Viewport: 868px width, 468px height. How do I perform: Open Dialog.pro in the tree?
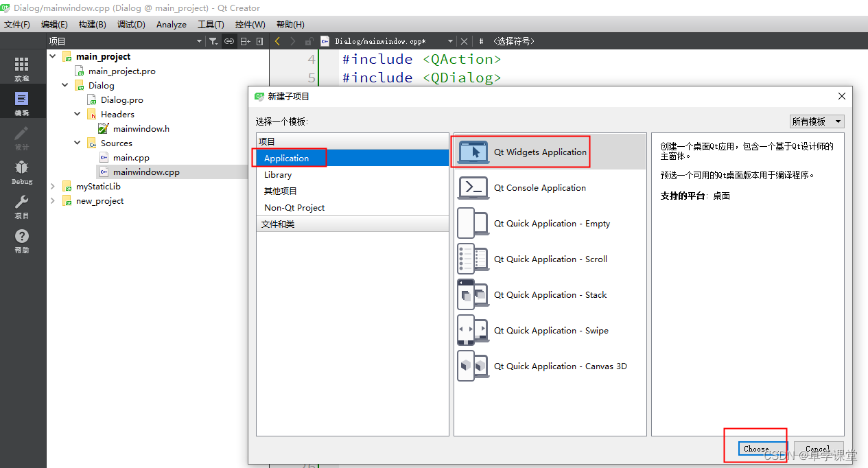122,100
